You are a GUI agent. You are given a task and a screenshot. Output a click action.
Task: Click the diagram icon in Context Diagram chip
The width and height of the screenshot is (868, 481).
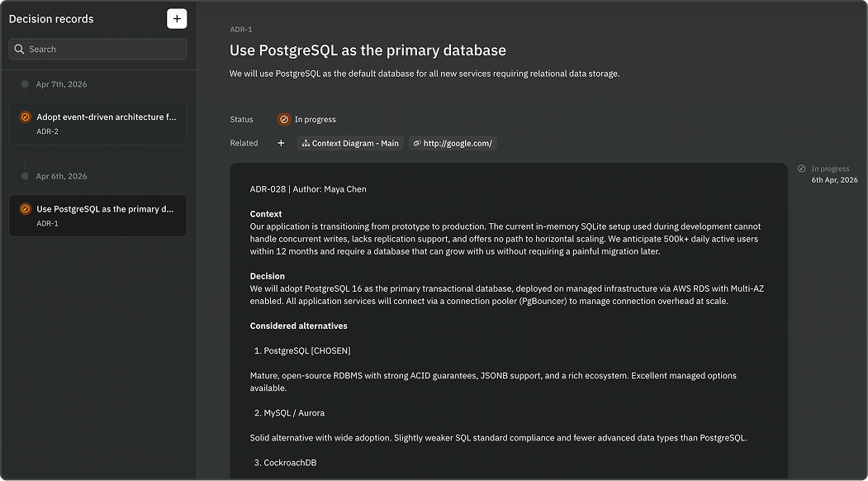coord(306,144)
